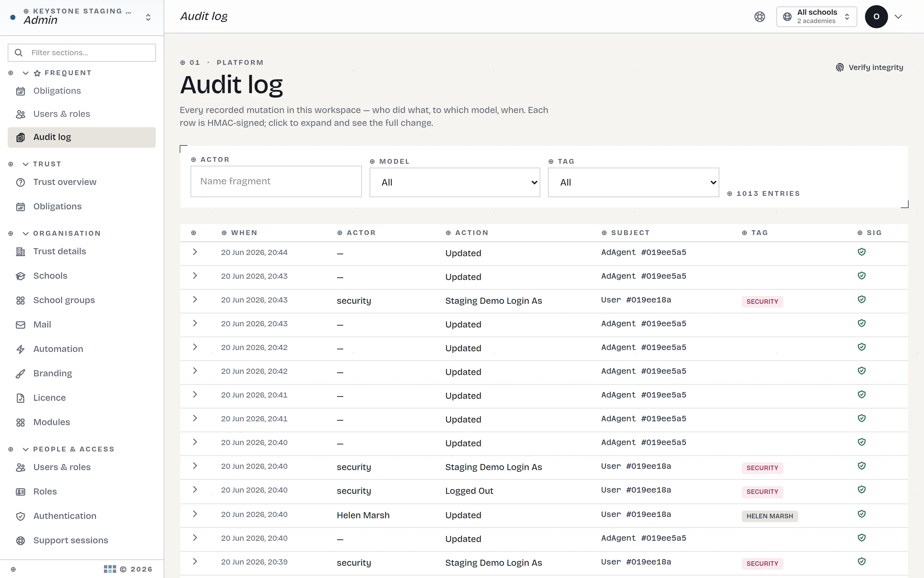Collapse the People & Access sidebar section
Image resolution: width=924 pixels, height=578 pixels.
[x=26, y=450]
